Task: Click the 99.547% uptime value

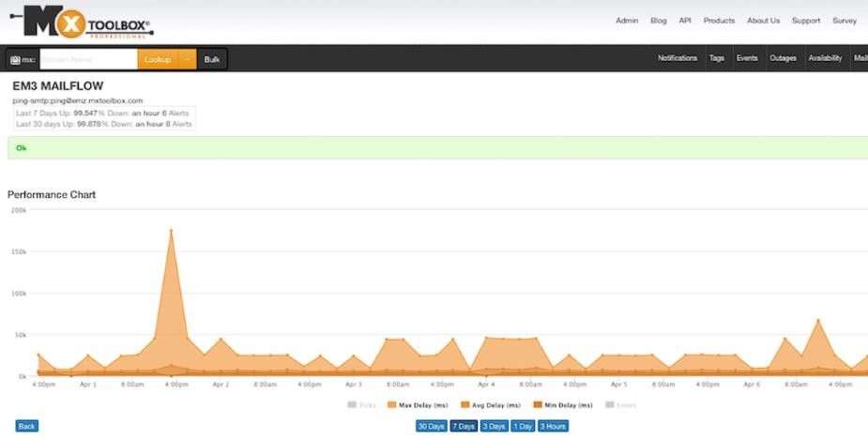Action: [x=85, y=113]
